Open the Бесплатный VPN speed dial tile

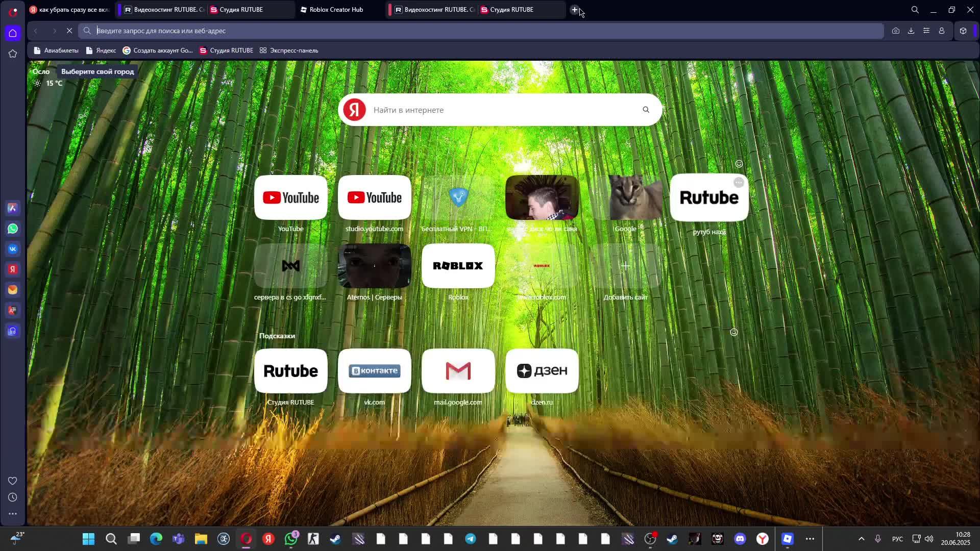458,197
